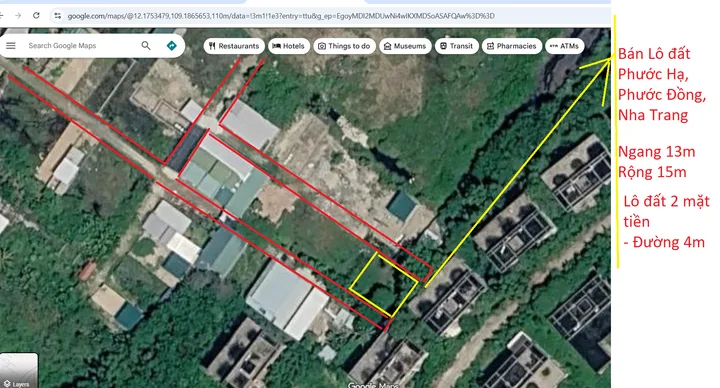The height and width of the screenshot is (388, 720).
Task: Show Pharmacies on the map
Action: coord(512,46)
